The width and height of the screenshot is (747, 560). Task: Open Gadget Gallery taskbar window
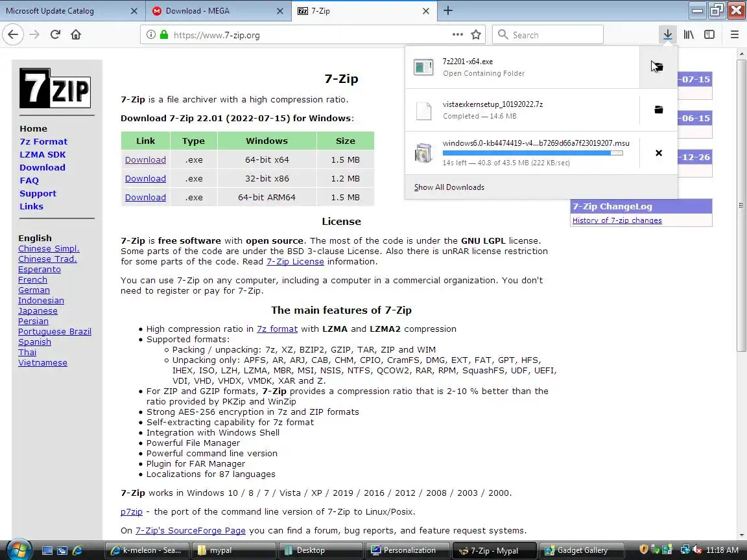pos(581,550)
